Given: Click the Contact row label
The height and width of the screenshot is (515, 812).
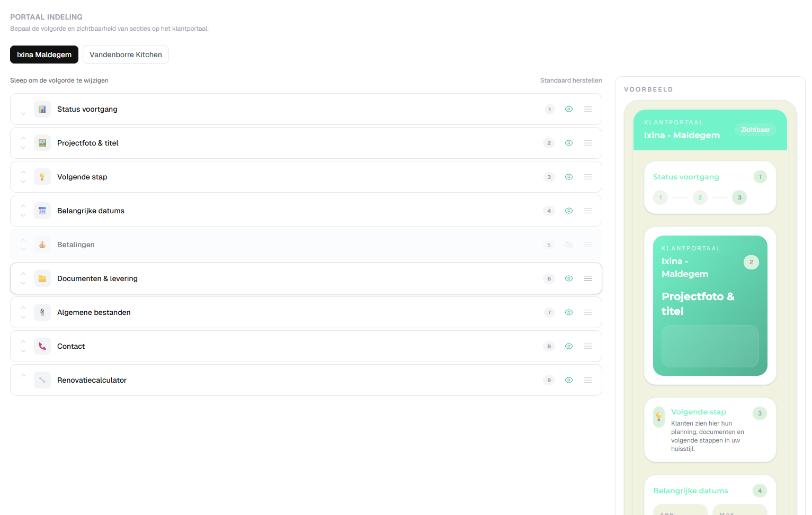Looking at the screenshot, I should click(x=71, y=346).
